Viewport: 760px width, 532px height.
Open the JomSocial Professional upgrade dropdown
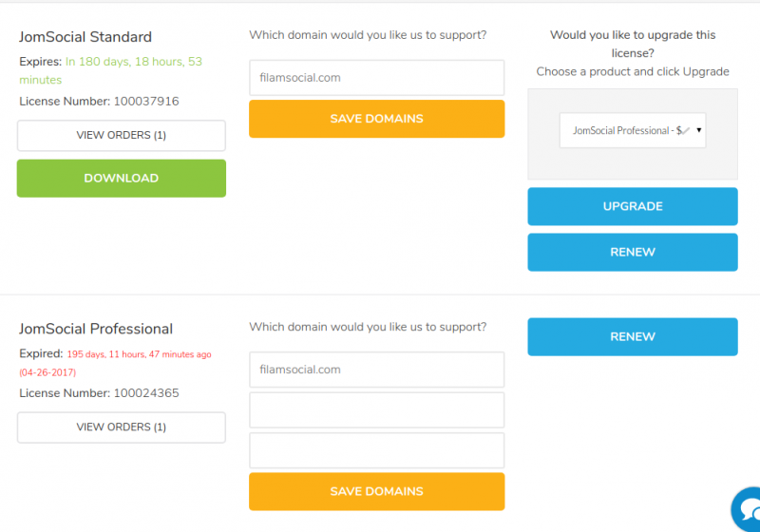coord(633,130)
